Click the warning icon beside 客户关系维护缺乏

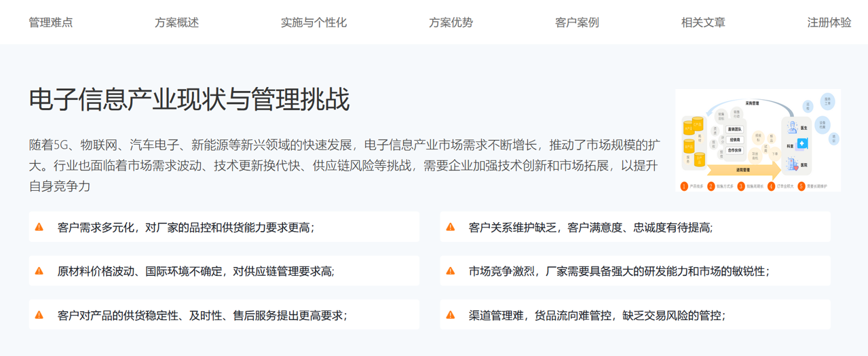(451, 227)
